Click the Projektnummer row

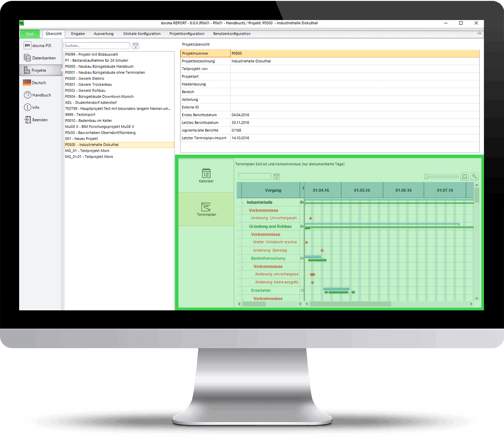(x=330, y=54)
